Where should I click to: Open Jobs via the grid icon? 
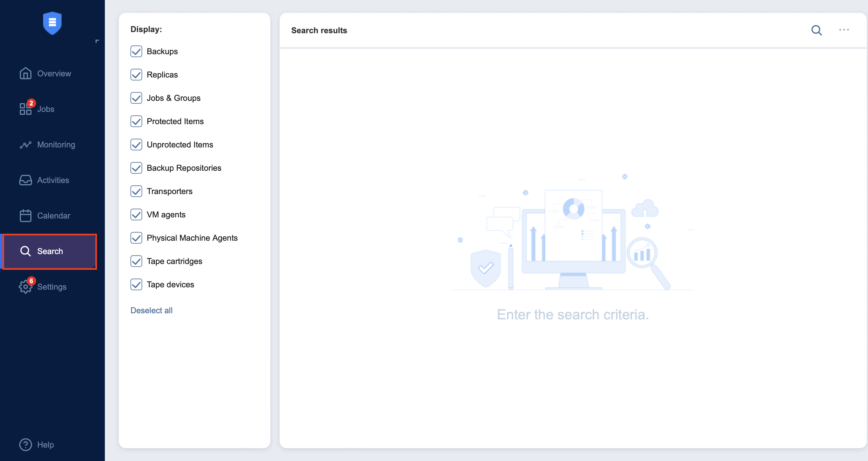[25, 109]
